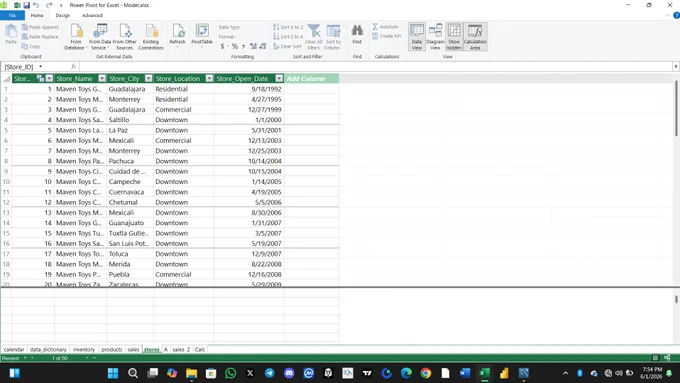Switch to the Design ribbon tab

62,15
